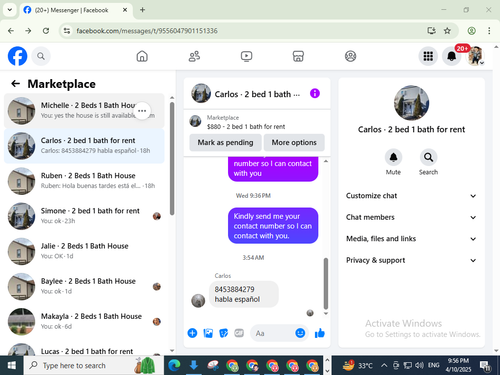Click the conversation list scrollbar

point(172,158)
